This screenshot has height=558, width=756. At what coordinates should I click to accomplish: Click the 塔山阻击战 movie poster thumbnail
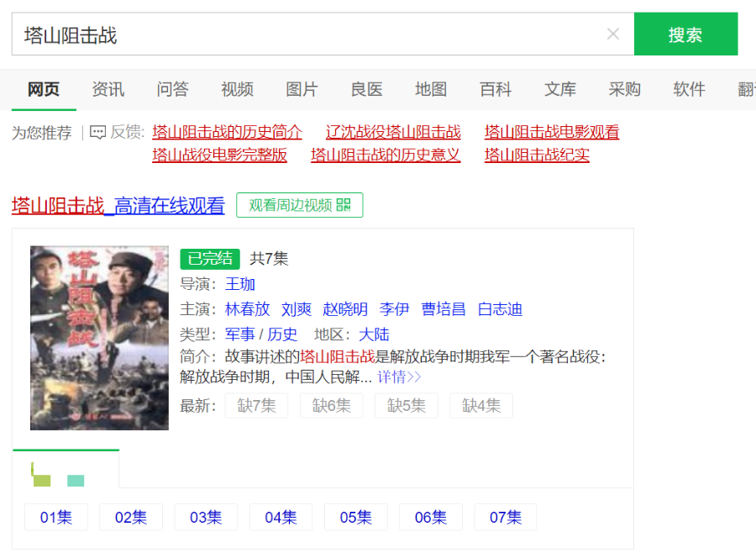click(99, 338)
